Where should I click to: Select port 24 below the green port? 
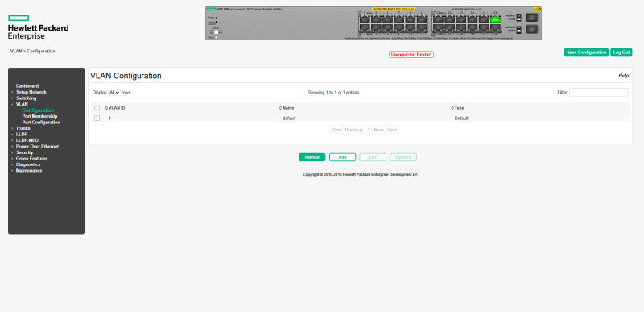[495, 27]
